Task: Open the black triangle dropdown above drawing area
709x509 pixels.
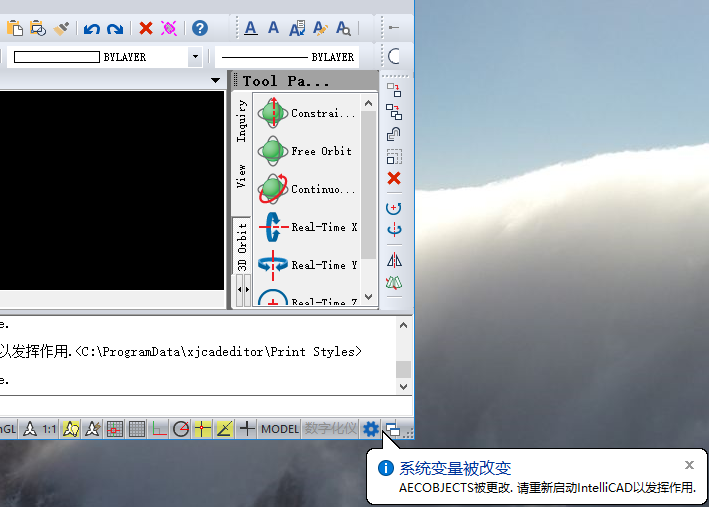Action: click(216, 80)
